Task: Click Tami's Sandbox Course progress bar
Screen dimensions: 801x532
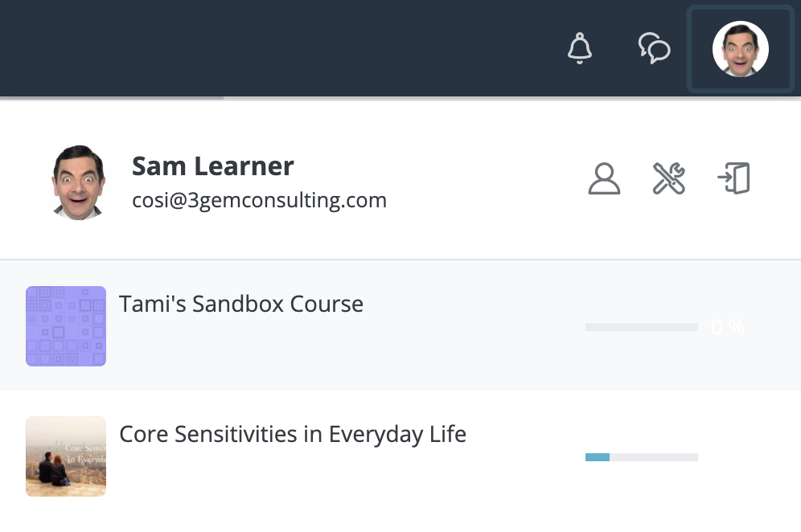Action: (641, 327)
